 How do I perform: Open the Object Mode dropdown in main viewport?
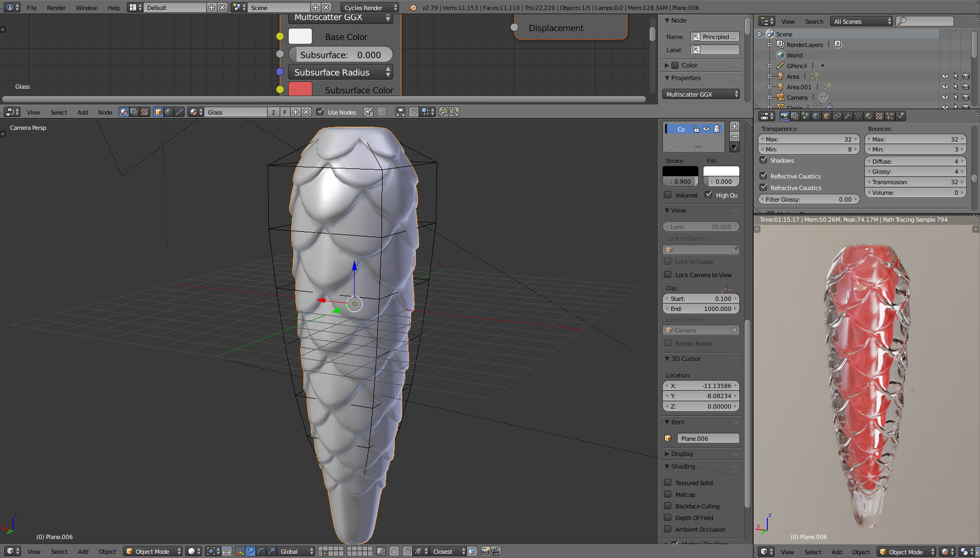coord(153,551)
